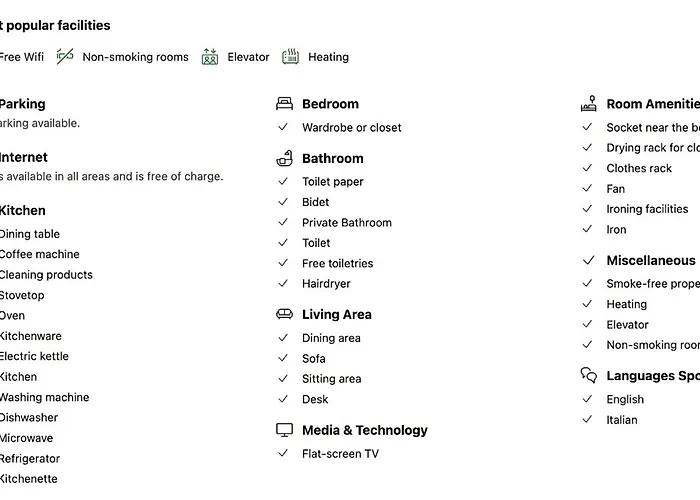The width and height of the screenshot is (700, 500).
Task: Click the bathtub icon beside Bathroom
Action: pyautogui.click(x=284, y=158)
